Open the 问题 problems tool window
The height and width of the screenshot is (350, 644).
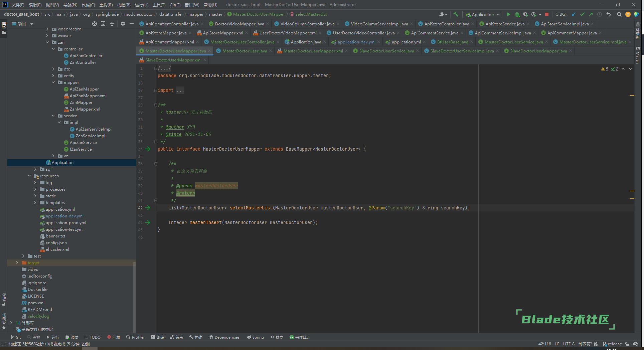[x=114, y=337]
